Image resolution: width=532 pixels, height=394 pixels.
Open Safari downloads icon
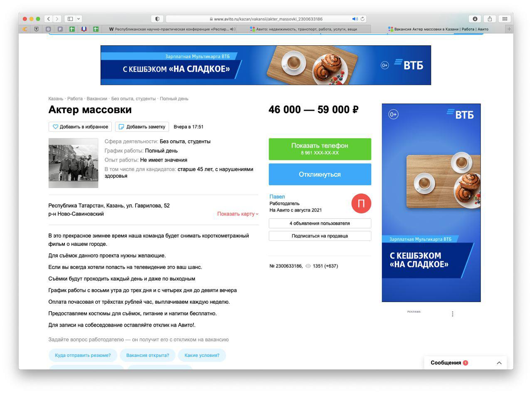tap(475, 19)
